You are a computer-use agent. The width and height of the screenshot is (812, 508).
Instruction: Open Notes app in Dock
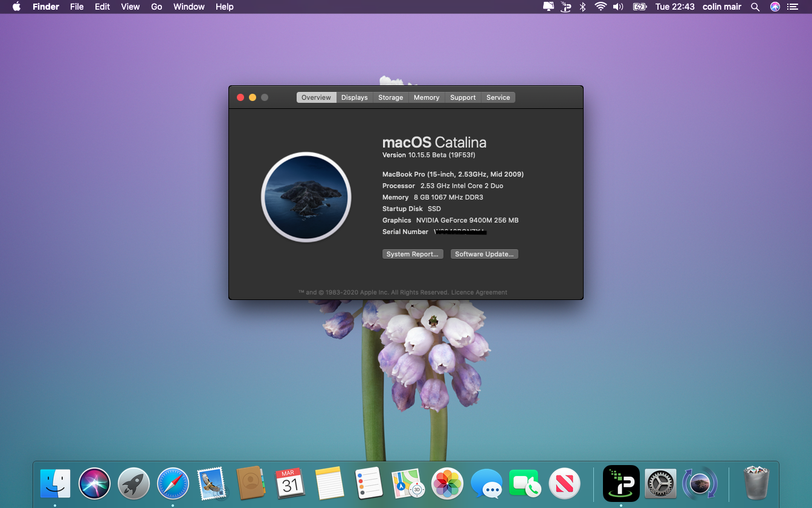tap(330, 484)
